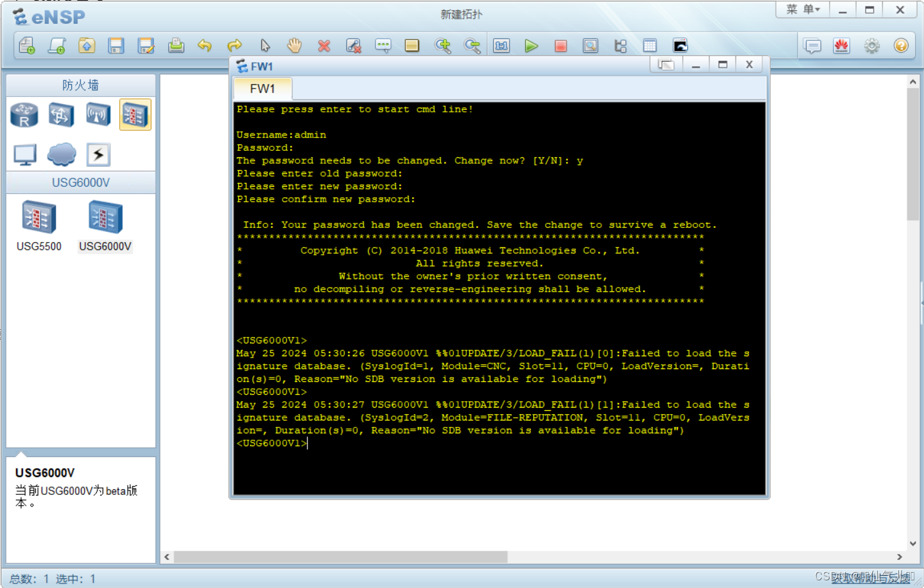The height and width of the screenshot is (588, 924).
Task: Open the 菜单 dropdown menu
Action: click(803, 10)
